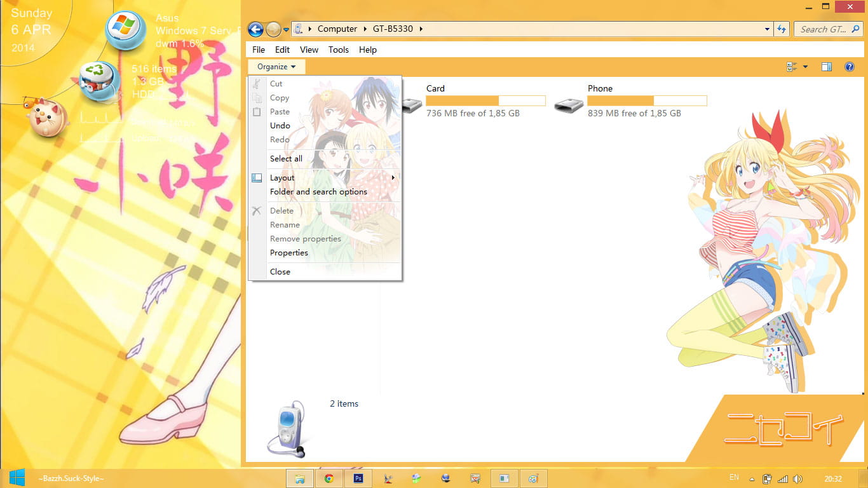Open the Help question mark icon
This screenshot has width=868, height=488.
click(849, 67)
